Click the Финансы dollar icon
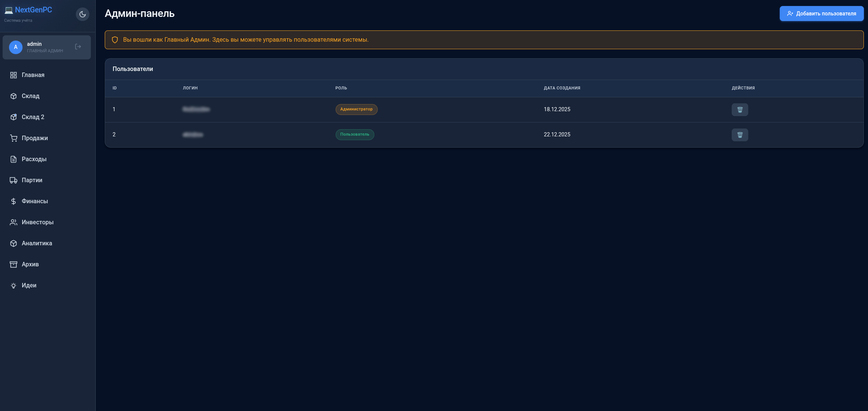 14,201
